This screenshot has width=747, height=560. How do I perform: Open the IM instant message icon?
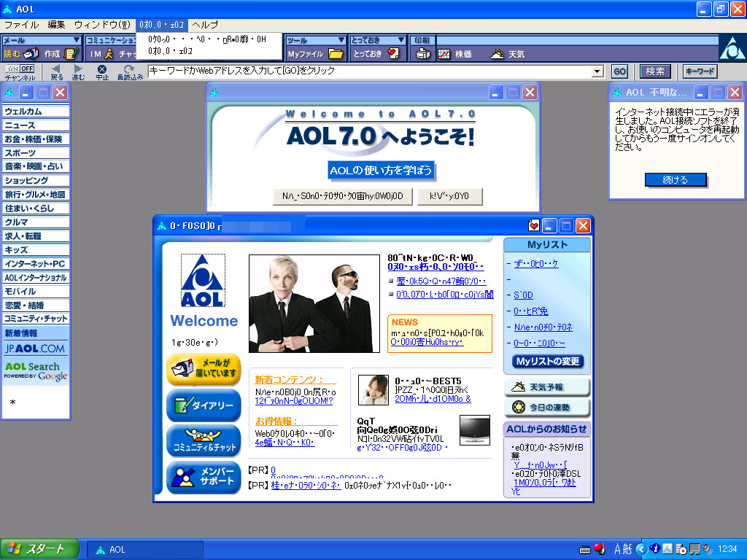(x=102, y=54)
